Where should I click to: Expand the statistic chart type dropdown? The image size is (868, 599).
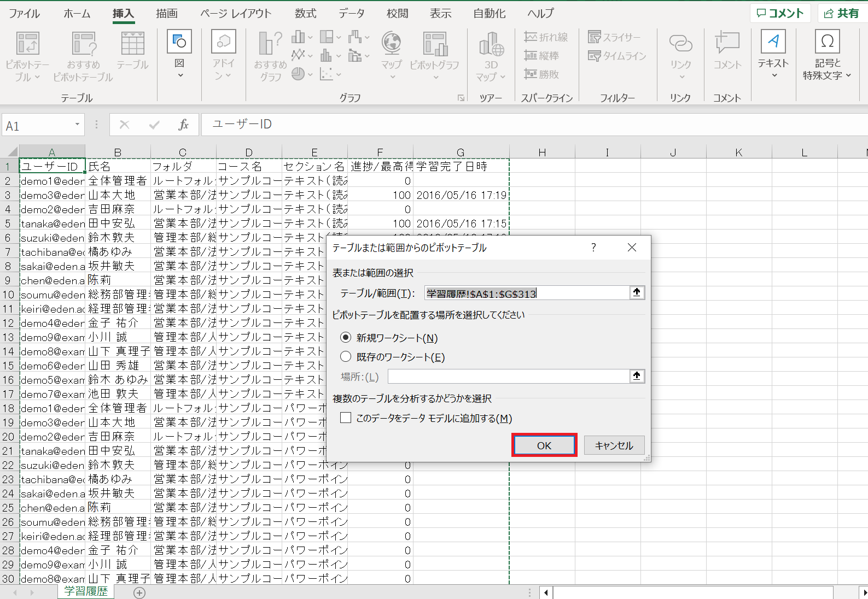(339, 56)
